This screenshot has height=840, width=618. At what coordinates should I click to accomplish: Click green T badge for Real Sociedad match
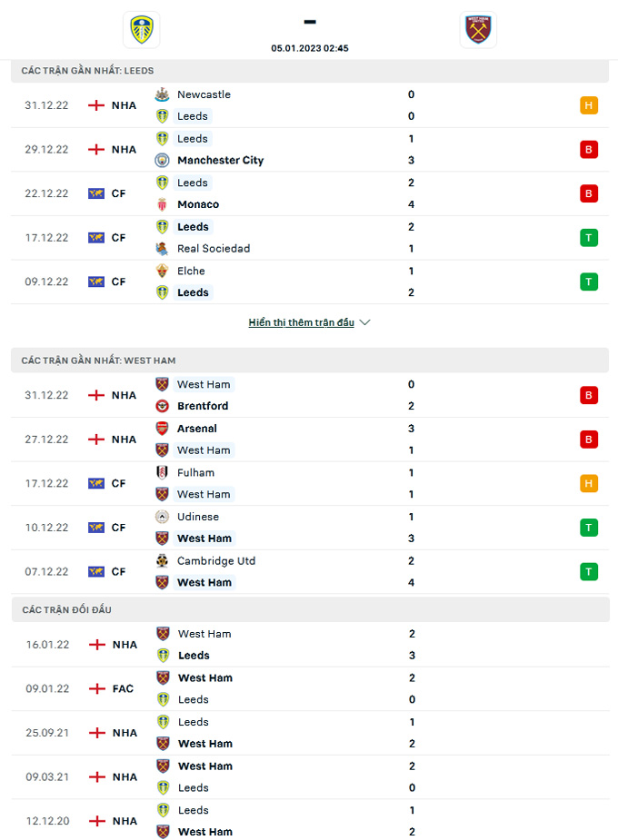tap(589, 238)
